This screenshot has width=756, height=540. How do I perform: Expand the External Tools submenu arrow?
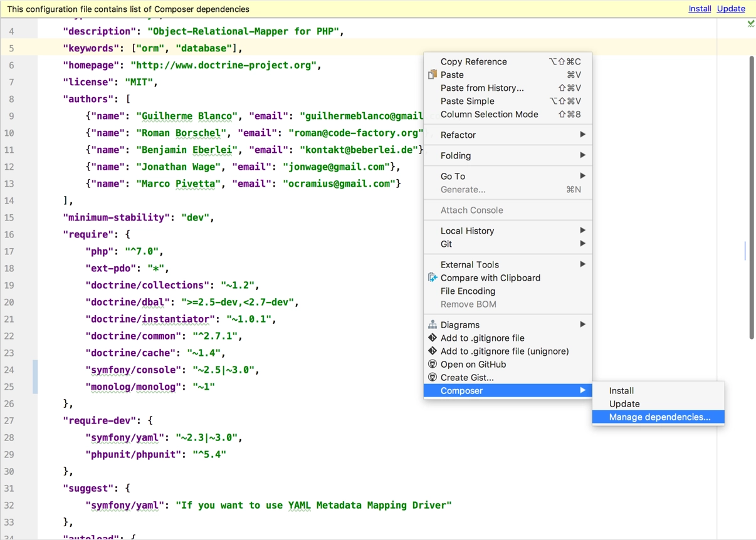pos(582,264)
